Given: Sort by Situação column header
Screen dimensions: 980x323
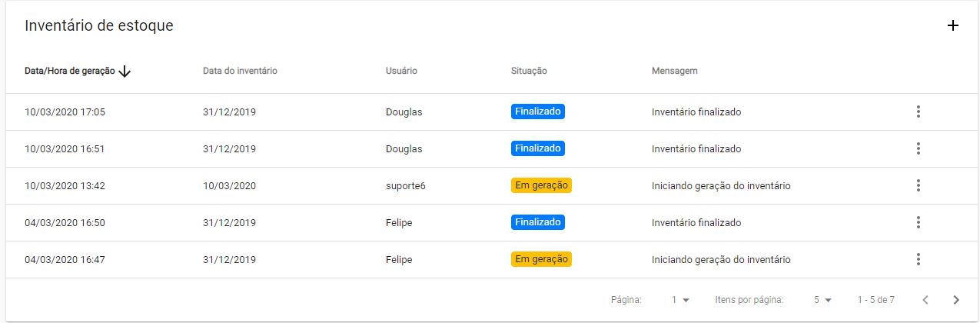Looking at the screenshot, I should pos(529,71).
